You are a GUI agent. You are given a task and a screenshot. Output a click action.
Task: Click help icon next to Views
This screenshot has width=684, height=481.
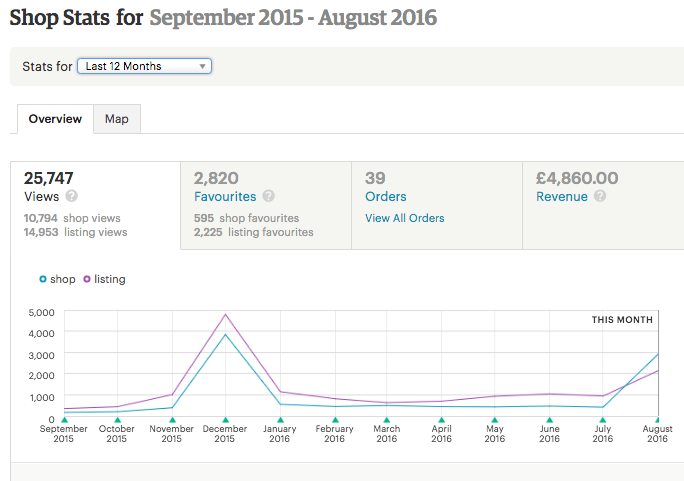click(x=72, y=197)
